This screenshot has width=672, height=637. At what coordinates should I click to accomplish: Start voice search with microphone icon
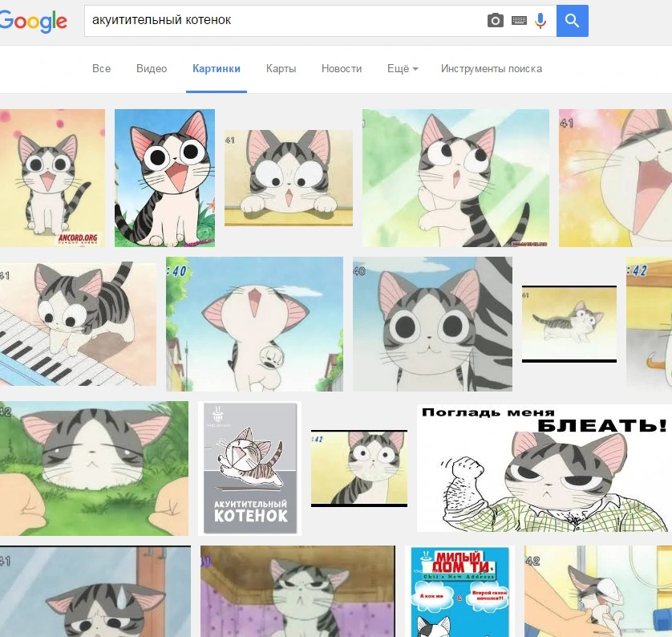pos(540,21)
